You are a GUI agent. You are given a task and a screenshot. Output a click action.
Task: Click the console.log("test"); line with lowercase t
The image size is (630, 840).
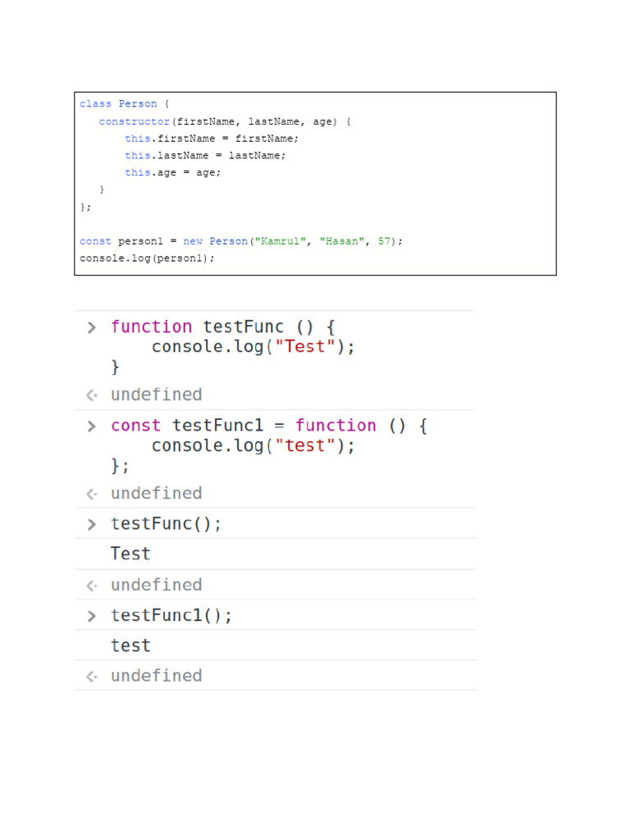click(x=253, y=445)
